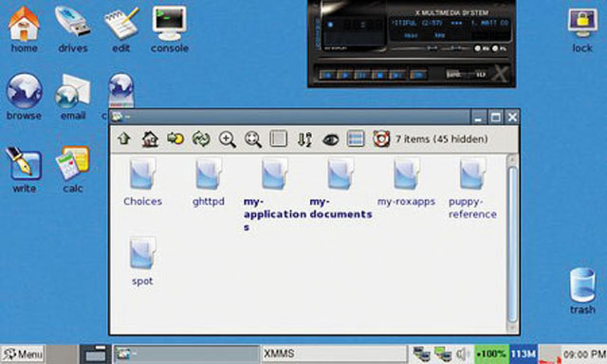Jump to home folder via toolbar house icon

pos(150,138)
